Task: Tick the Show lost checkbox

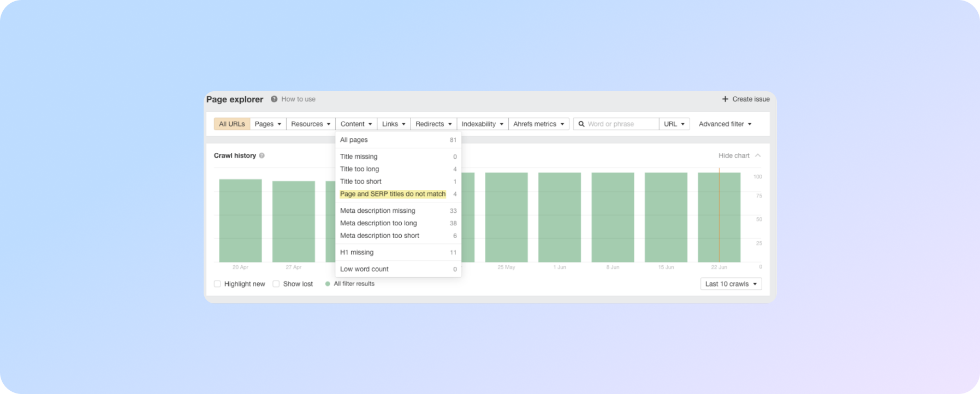Action: pyautogui.click(x=276, y=284)
